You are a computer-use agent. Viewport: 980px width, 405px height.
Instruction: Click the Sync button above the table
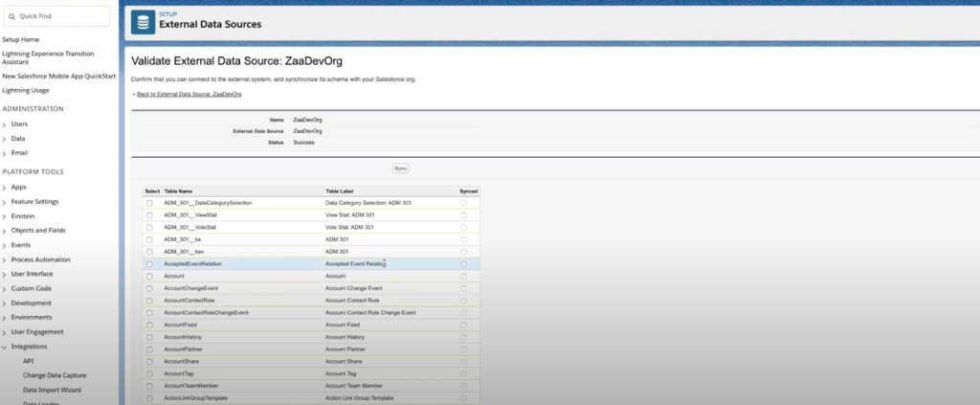point(401,169)
